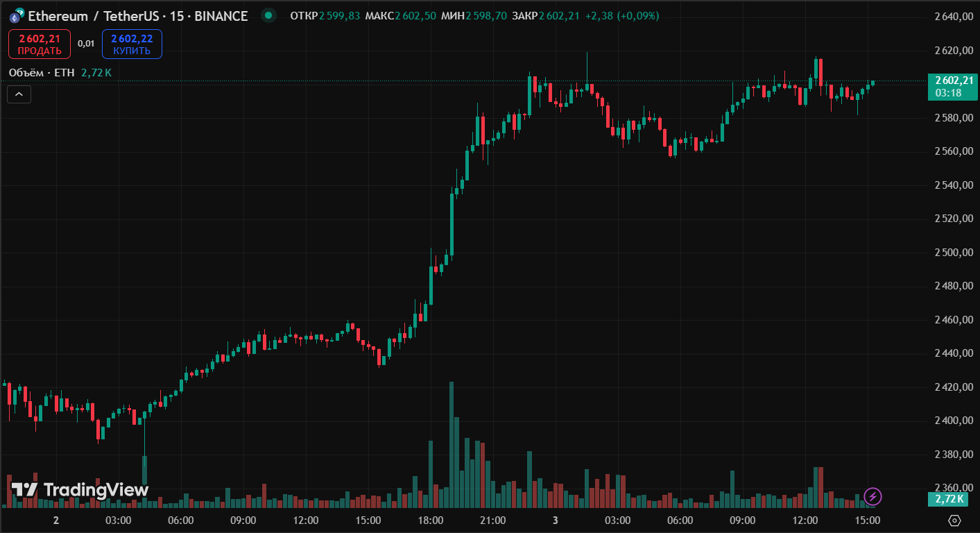Click the 2 380,00 price axis label

pos(954,455)
